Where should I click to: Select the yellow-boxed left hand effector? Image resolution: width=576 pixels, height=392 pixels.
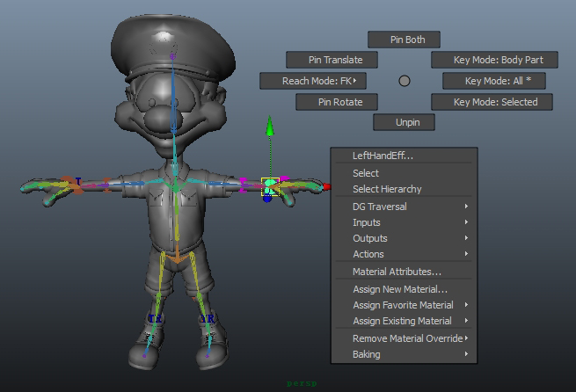(270, 186)
